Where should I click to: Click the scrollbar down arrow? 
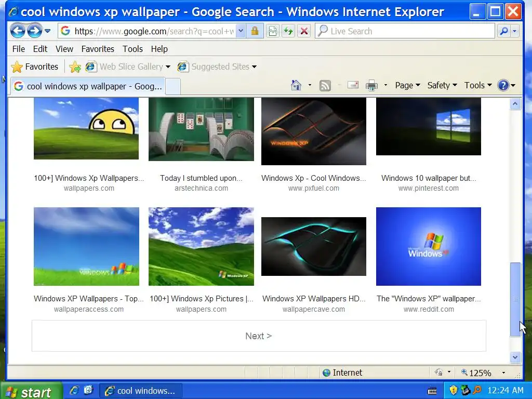coord(515,357)
